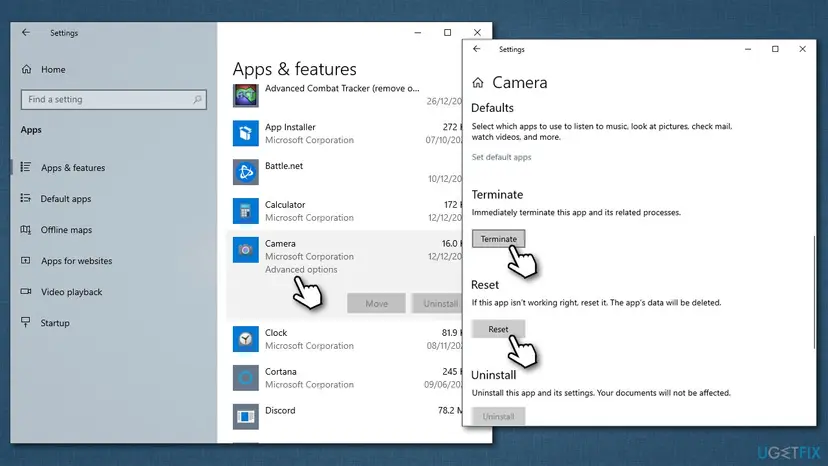Open Apps for websites page
This screenshot has height=466, width=828.
click(x=77, y=261)
